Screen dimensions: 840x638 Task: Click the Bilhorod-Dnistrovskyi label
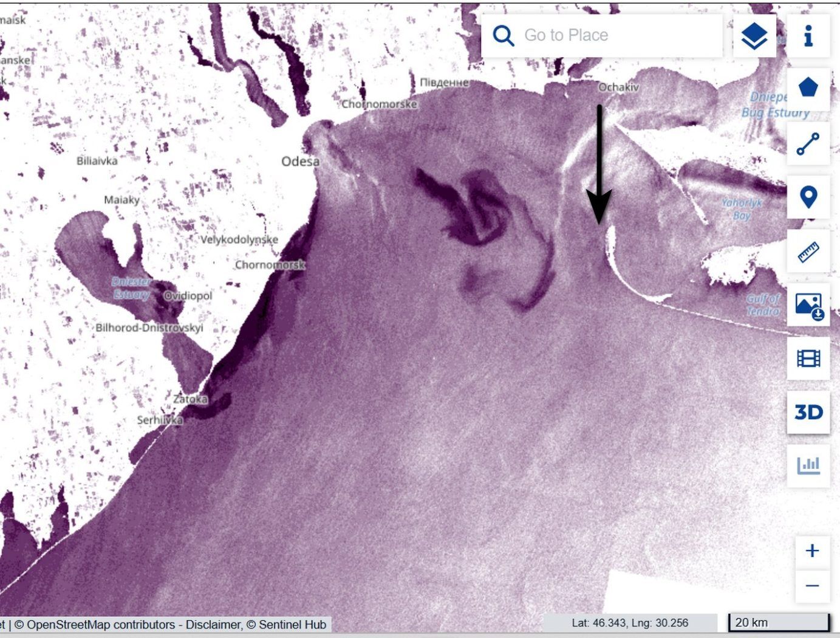click(x=149, y=327)
